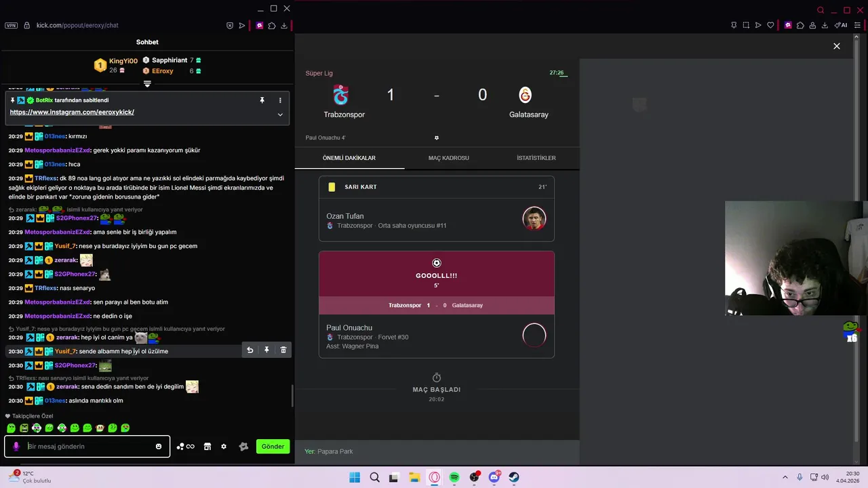
Task: Unpin the BotRix pinned message
Action: [x=262, y=100]
